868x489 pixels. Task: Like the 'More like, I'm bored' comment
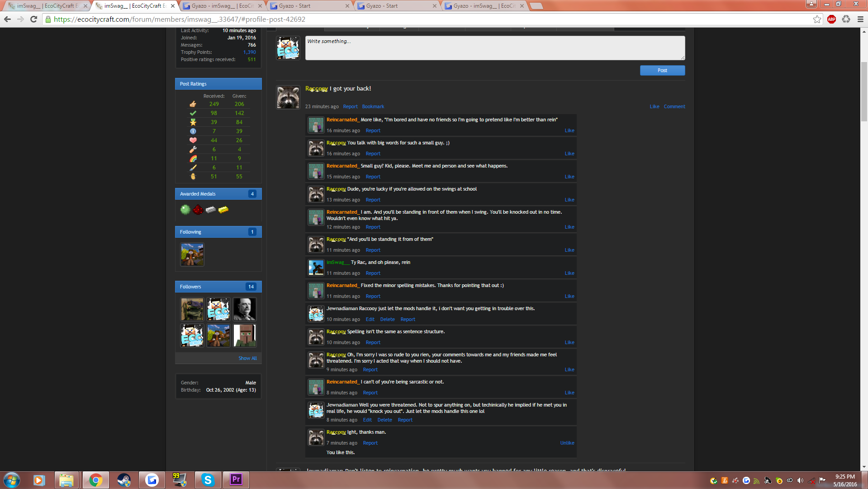click(569, 130)
